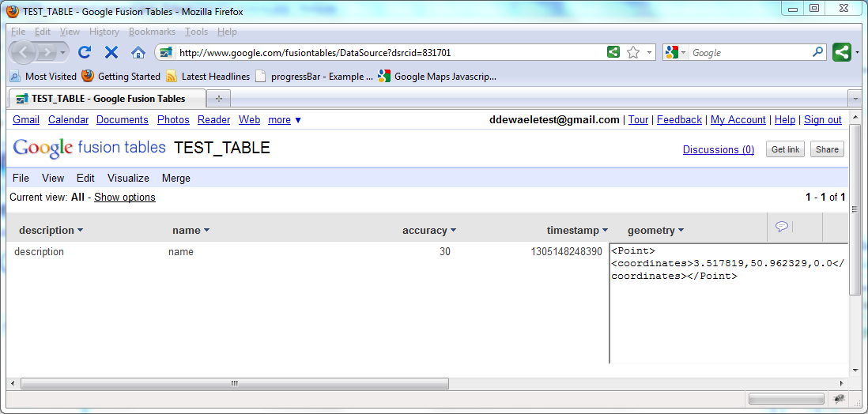Open Google Maps Javascript bookmark

click(x=437, y=77)
